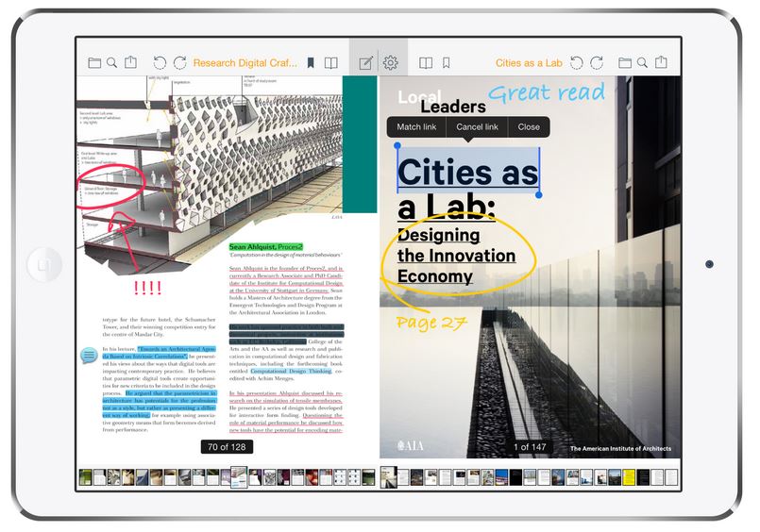This screenshot has height=532, width=760.
Task: Tap The American Institute of Architects text
Action: (621, 449)
